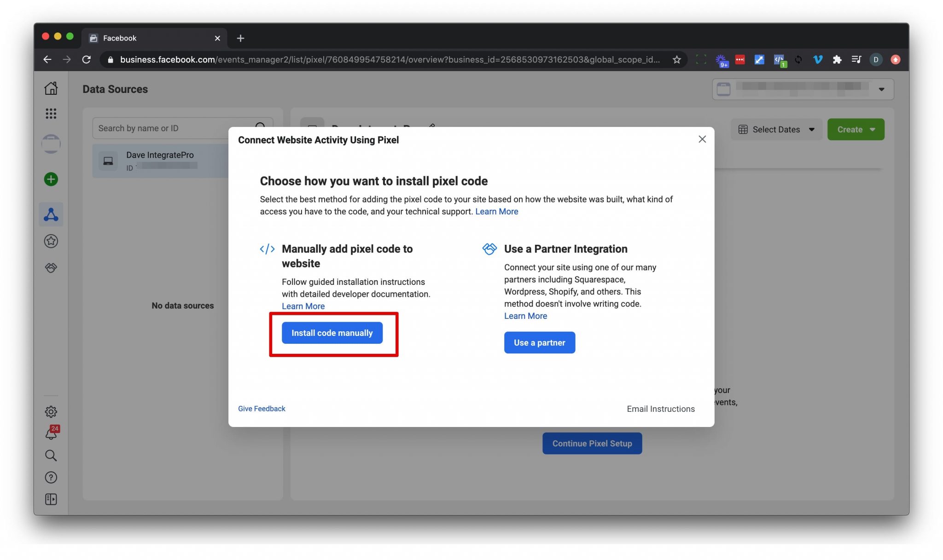Viewport: 943px width, 560px height.
Task: Click the Use a partner button
Action: (x=539, y=342)
